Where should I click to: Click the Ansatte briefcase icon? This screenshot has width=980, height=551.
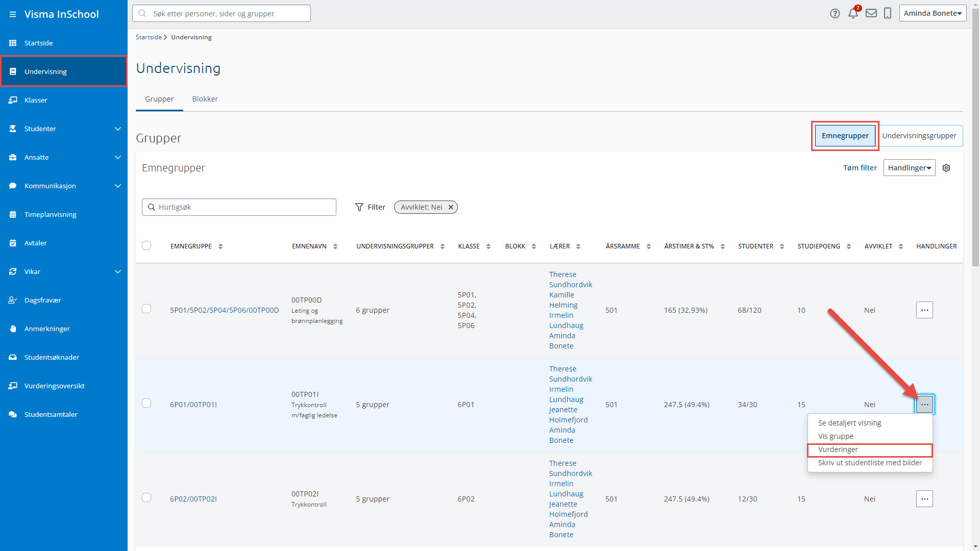[x=13, y=157]
